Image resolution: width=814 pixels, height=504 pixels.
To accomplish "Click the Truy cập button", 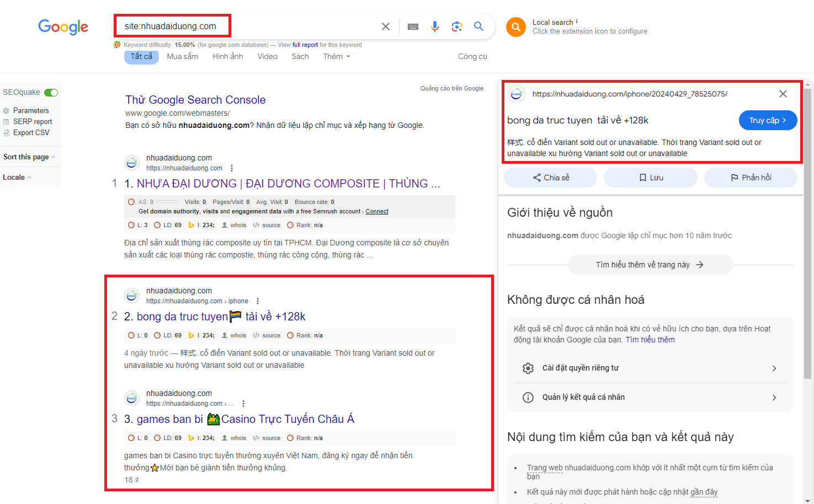I will 768,120.
